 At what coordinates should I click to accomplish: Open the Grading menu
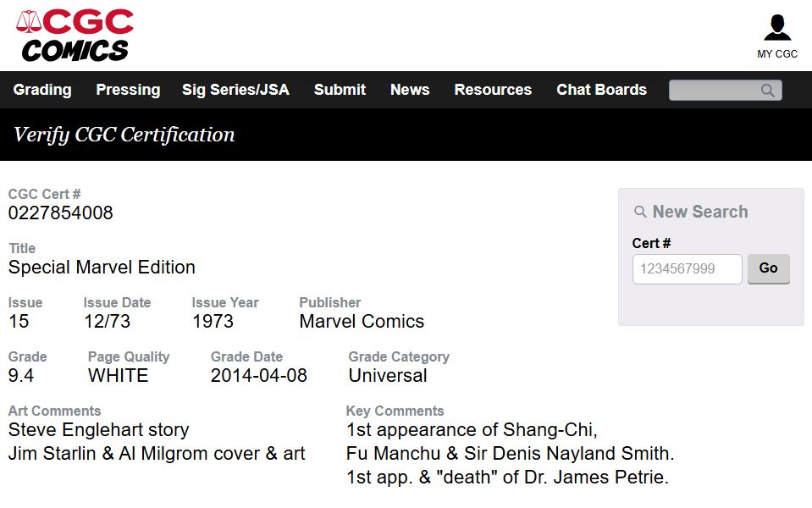pyautogui.click(x=42, y=90)
